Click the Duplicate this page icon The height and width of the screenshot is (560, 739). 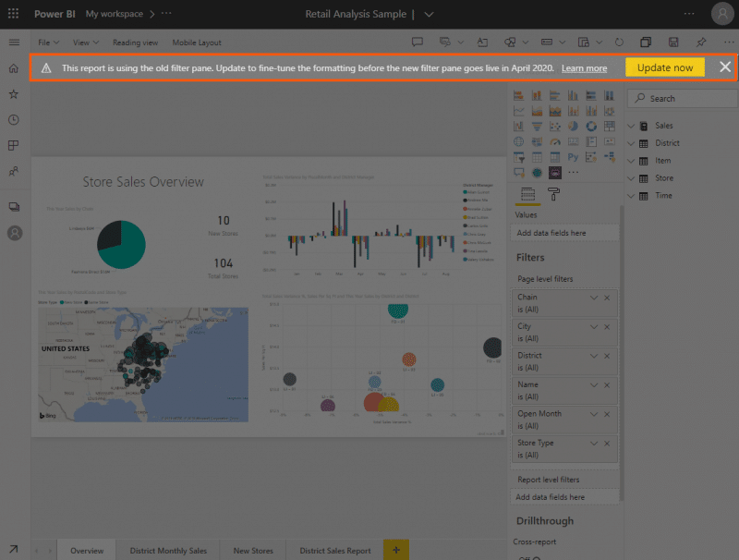coord(646,43)
